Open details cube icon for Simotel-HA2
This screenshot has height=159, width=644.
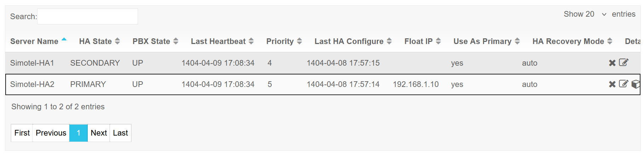636,84
